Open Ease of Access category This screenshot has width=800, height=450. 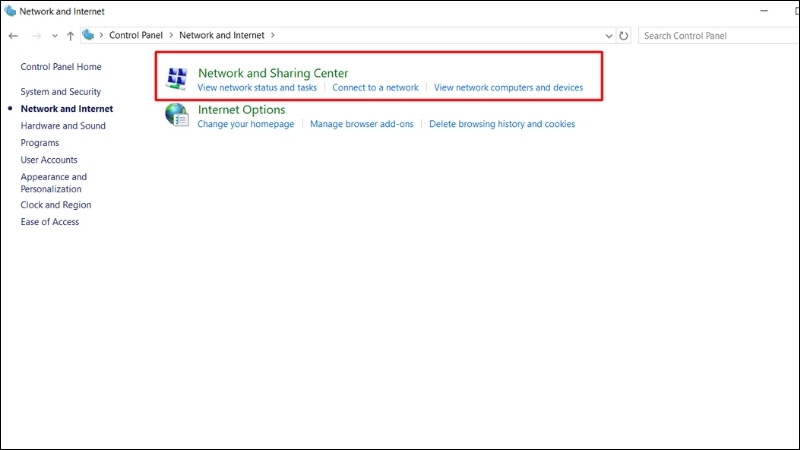coord(49,222)
